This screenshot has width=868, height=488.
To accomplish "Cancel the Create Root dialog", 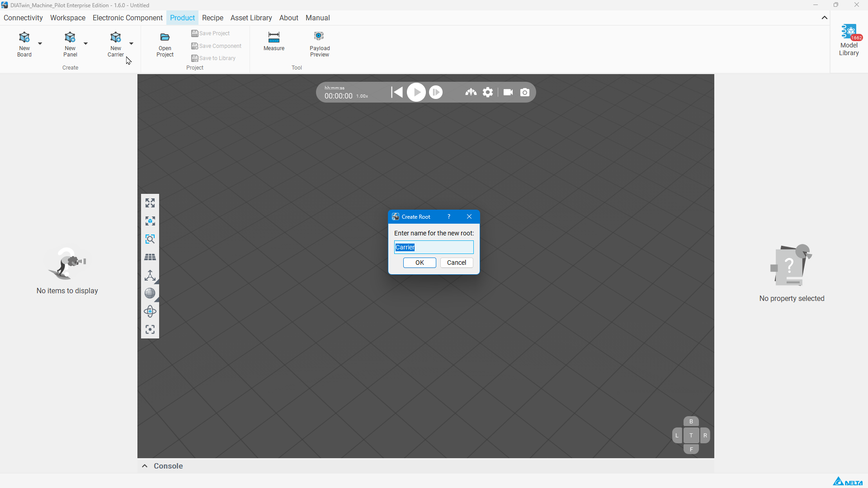I will coord(457,263).
